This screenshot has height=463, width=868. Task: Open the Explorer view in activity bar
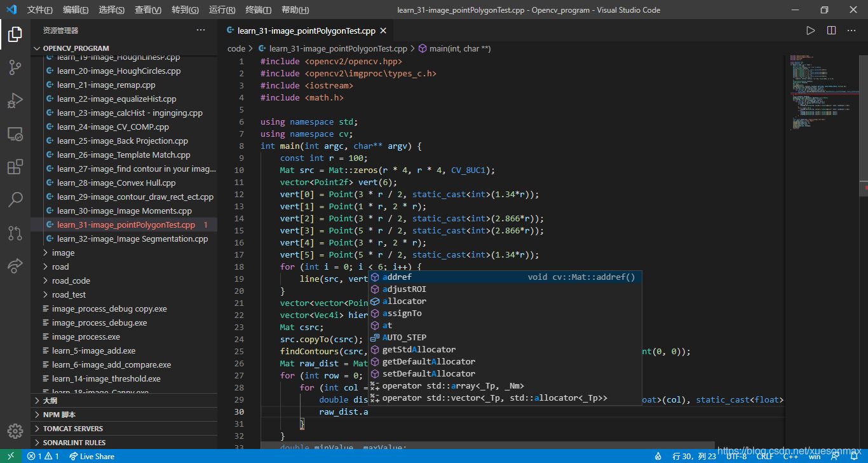tap(15, 34)
